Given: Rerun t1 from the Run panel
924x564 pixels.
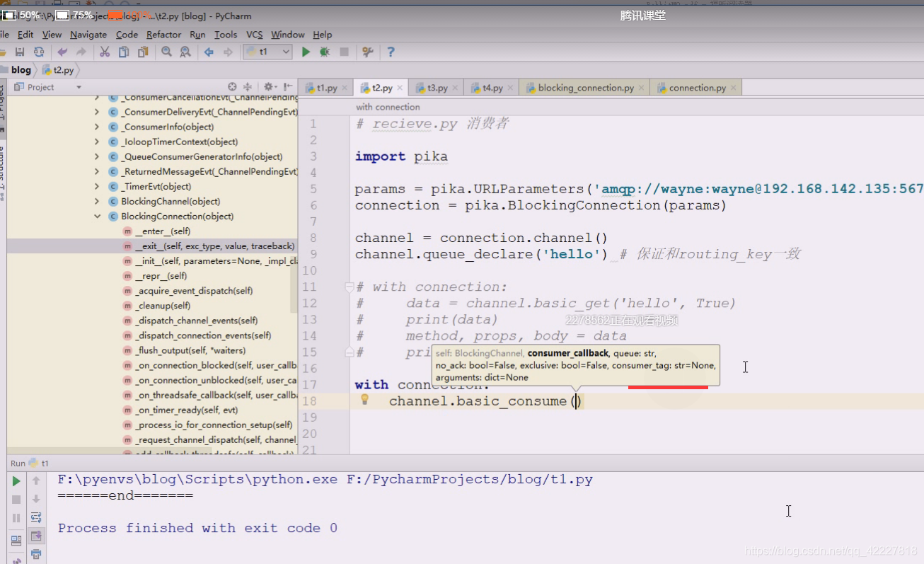Looking at the screenshot, I should (x=16, y=481).
